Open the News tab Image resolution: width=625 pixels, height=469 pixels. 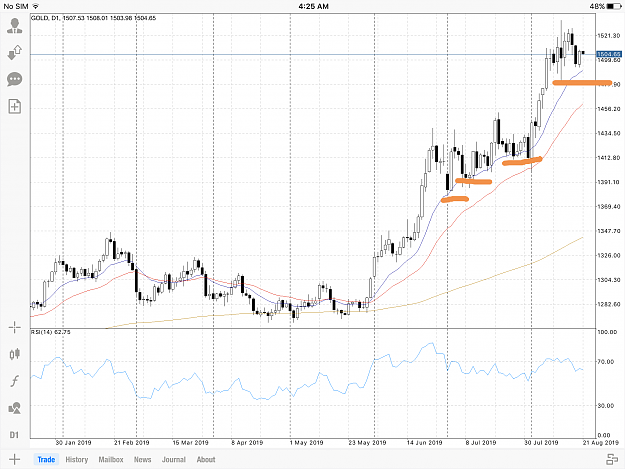click(142, 459)
